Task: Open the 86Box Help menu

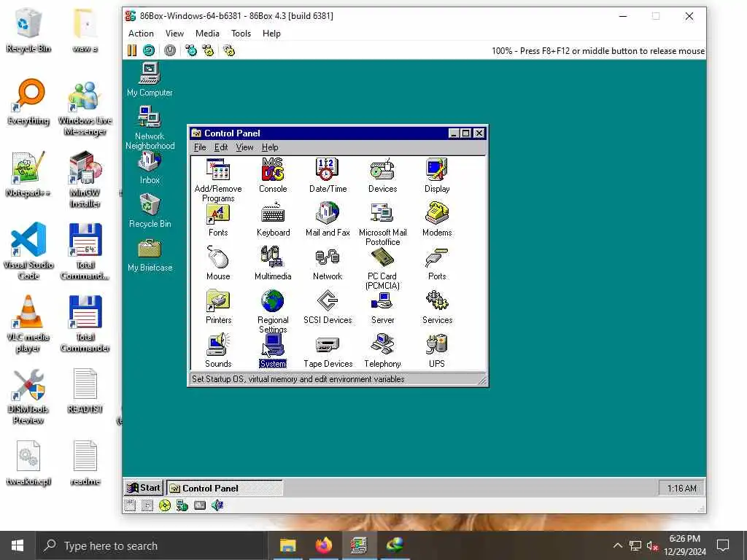Action: [271, 34]
